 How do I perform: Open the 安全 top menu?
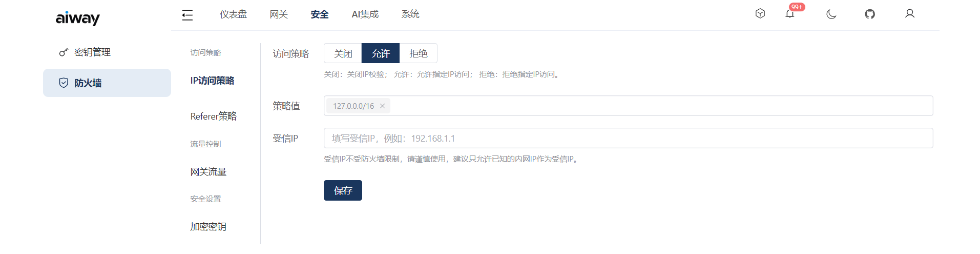tap(320, 14)
